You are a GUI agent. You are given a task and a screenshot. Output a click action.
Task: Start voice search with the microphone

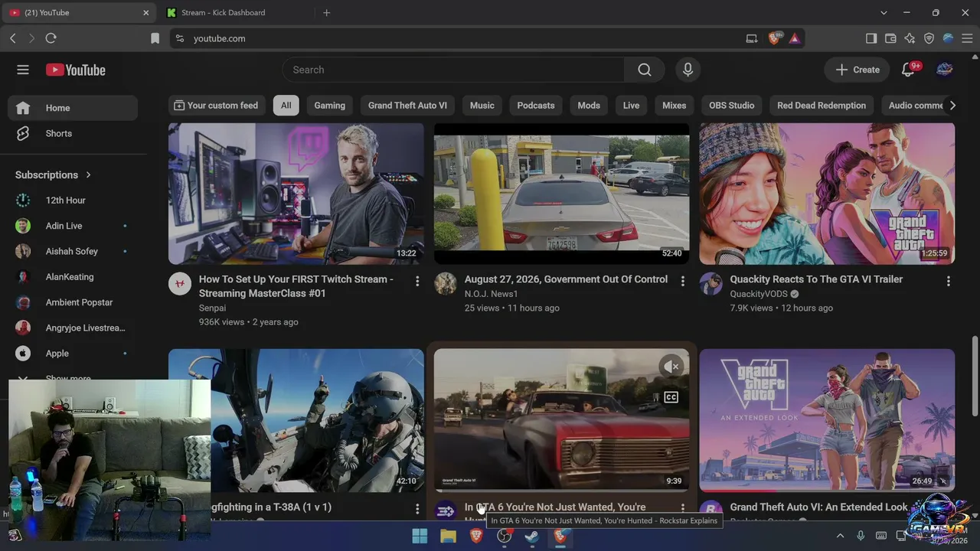[688, 70]
